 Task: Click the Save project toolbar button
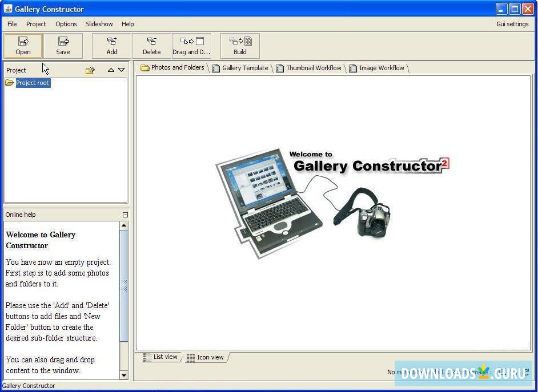click(63, 46)
